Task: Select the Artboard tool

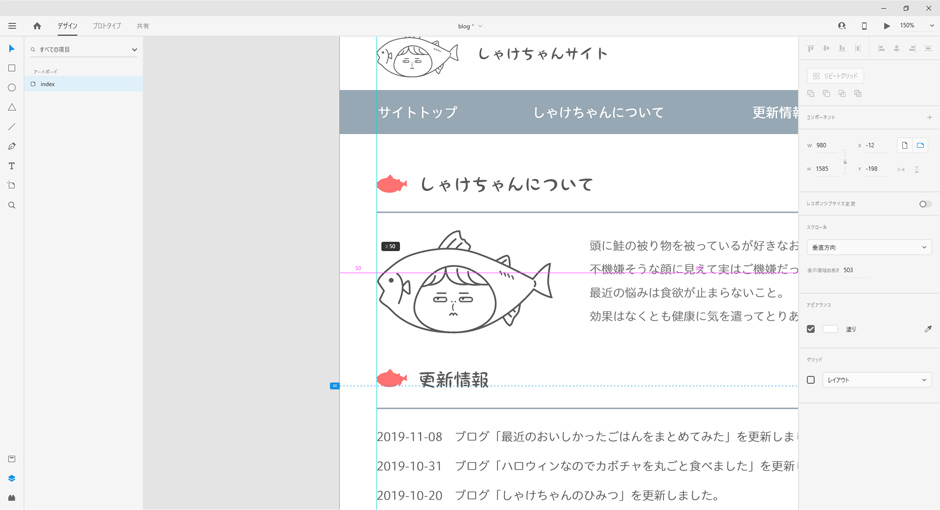Action: pyautogui.click(x=12, y=185)
